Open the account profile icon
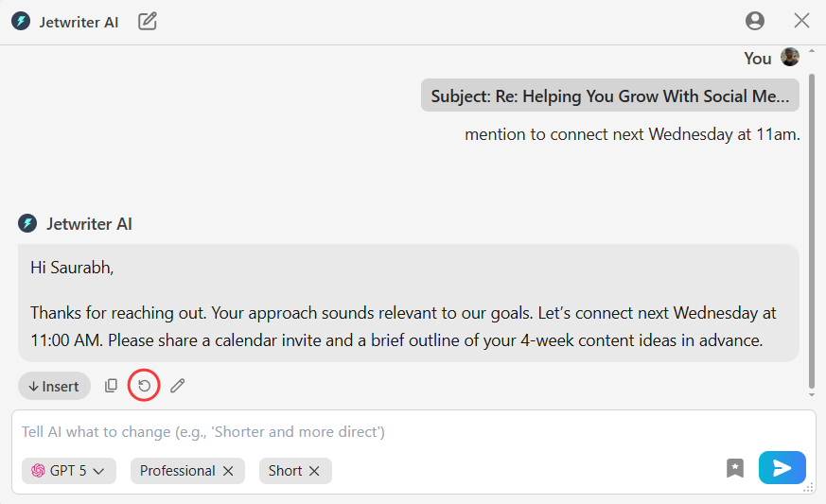This screenshot has height=504, width=826. coord(754,21)
